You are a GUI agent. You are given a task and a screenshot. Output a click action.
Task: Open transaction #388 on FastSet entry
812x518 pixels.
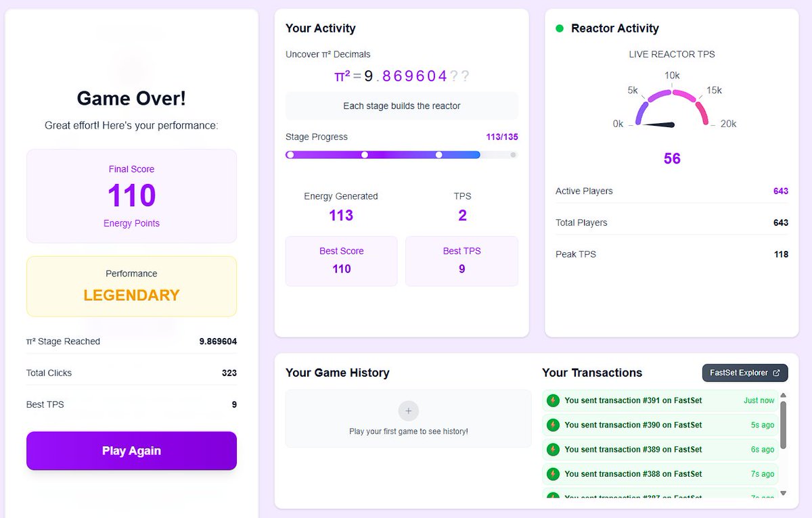click(660, 474)
